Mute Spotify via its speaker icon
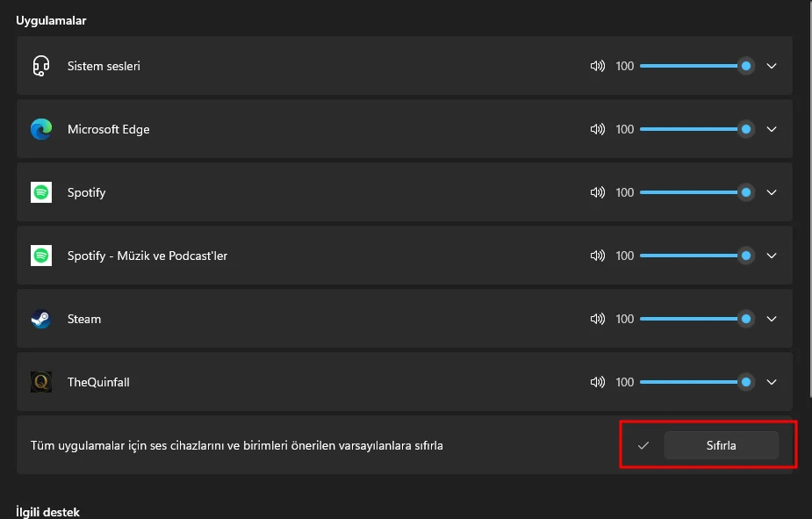The image size is (812, 519). click(598, 192)
